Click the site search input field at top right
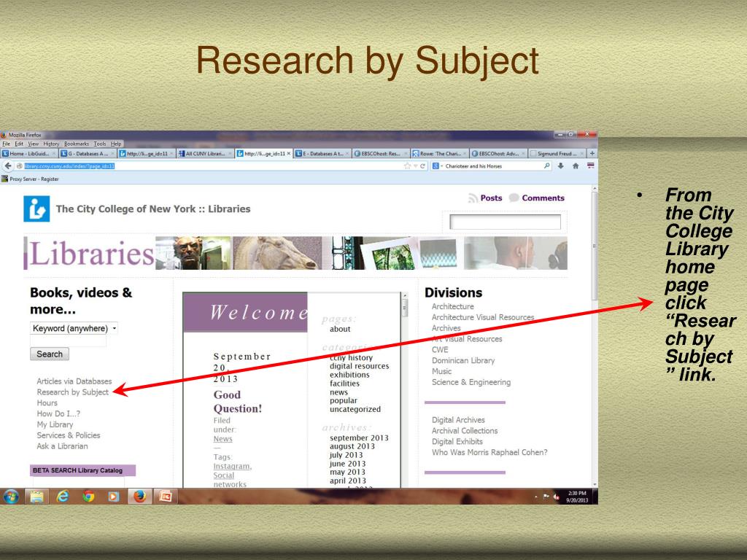The width and height of the screenshot is (747, 560). [x=505, y=222]
